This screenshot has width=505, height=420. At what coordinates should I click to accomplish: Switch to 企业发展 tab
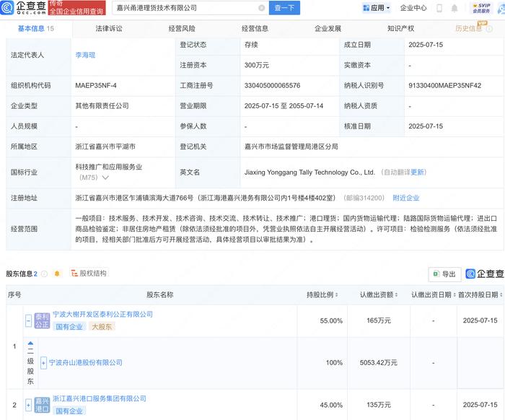(328, 29)
